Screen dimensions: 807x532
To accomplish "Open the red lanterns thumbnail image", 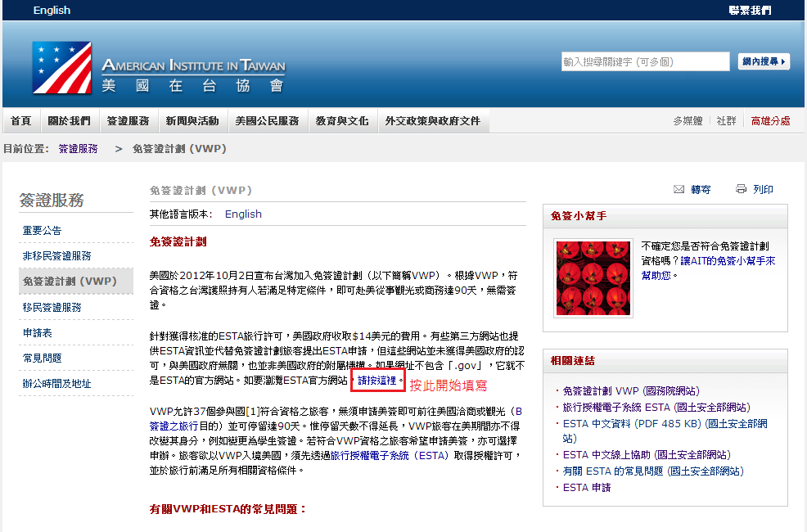I will (593, 277).
